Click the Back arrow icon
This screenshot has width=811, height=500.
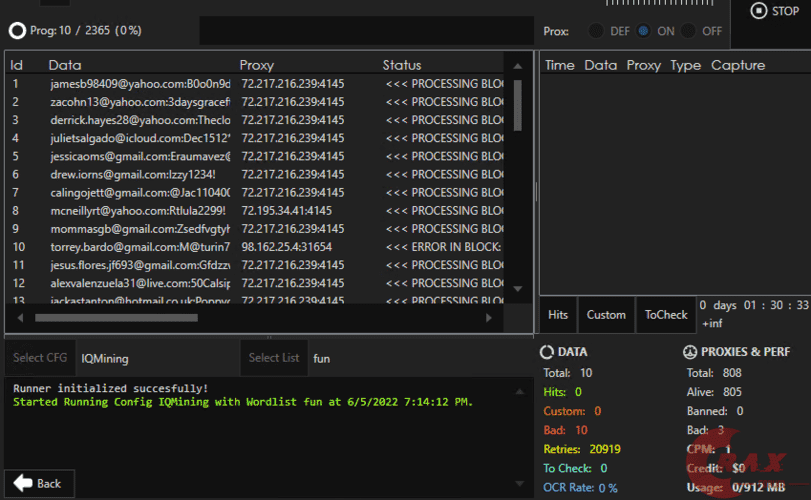(x=23, y=483)
